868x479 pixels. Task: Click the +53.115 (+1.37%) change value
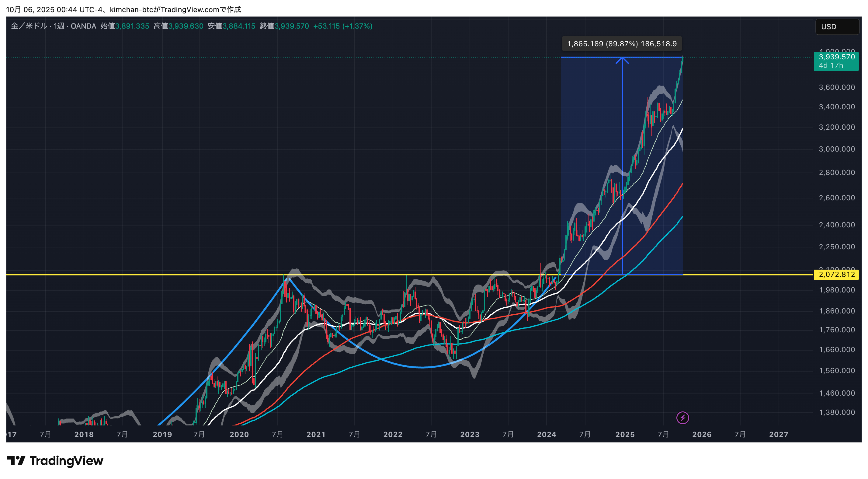coord(343,26)
